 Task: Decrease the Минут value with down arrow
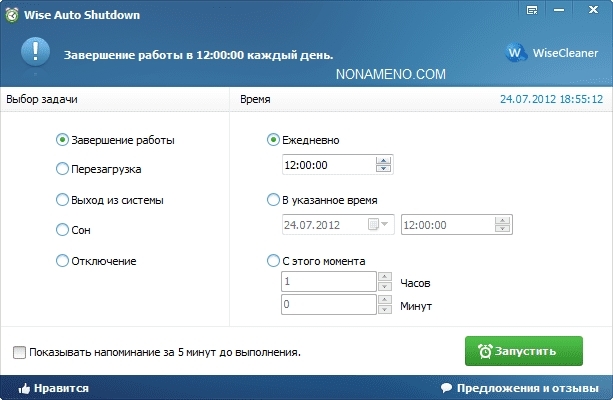(x=385, y=309)
